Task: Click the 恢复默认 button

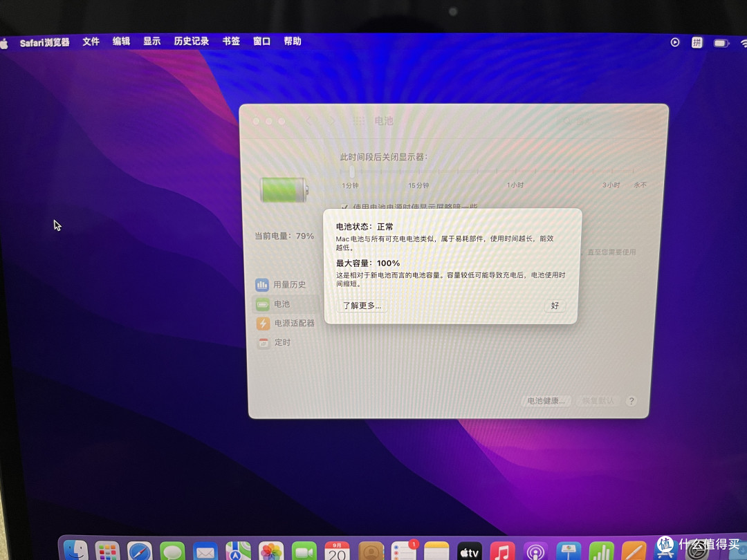Action: pyautogui.click(x=598, y=401)
